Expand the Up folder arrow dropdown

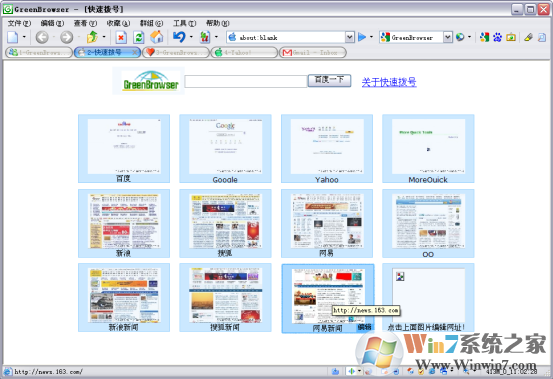pos(104,37)
